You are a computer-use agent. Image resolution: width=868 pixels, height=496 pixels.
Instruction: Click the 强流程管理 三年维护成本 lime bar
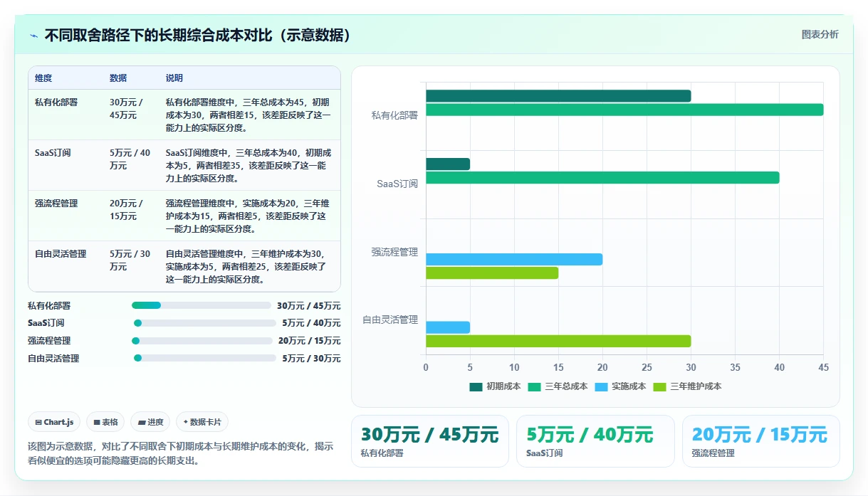coord(492,273)
